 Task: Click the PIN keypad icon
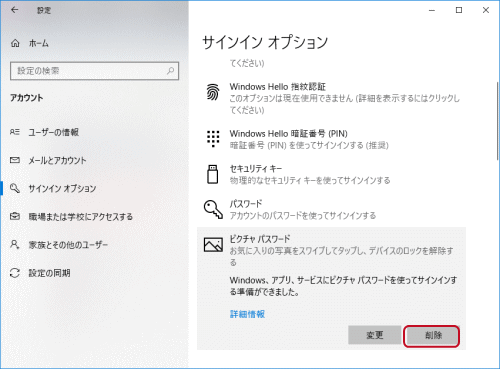click(213, 138)
